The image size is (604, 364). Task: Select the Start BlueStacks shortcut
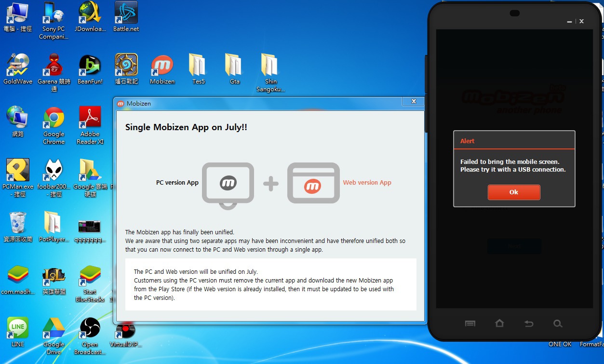click(x=90, y=283)
